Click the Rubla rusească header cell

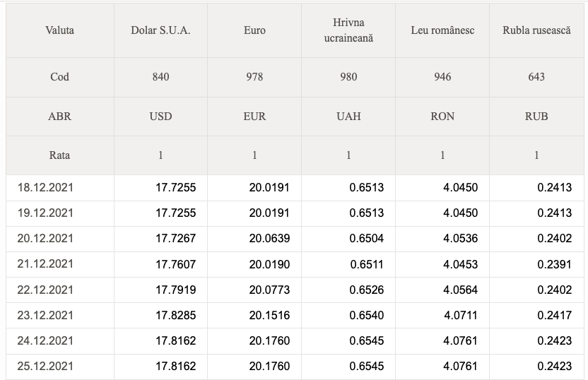[x=536, y=30]
